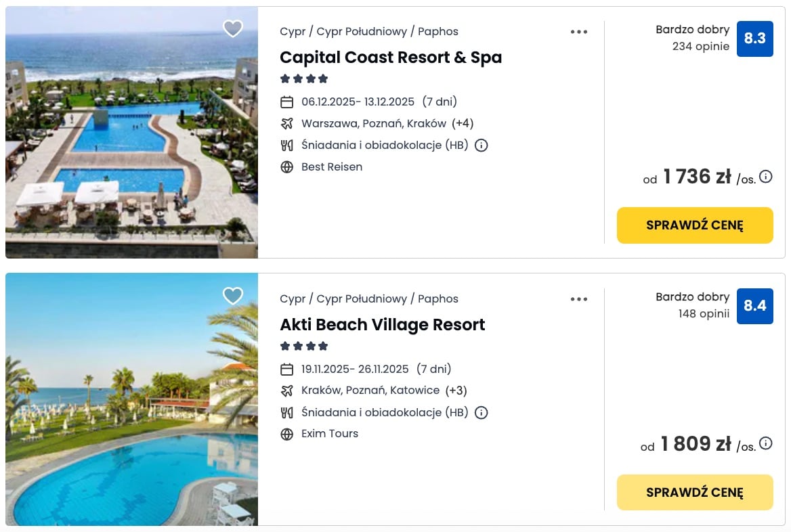Show price info for 1 736 zł offer
791x532 pixels.
pos(766,177)
